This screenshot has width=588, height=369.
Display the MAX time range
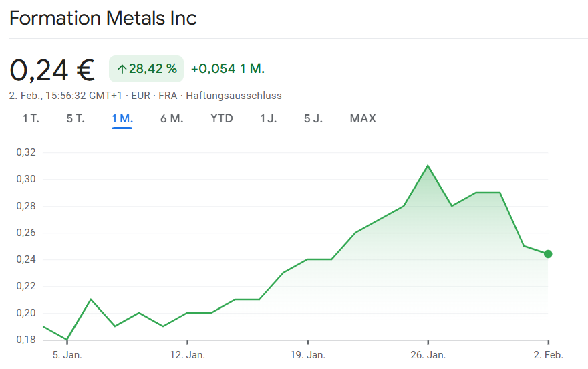[x=363, y=118]
